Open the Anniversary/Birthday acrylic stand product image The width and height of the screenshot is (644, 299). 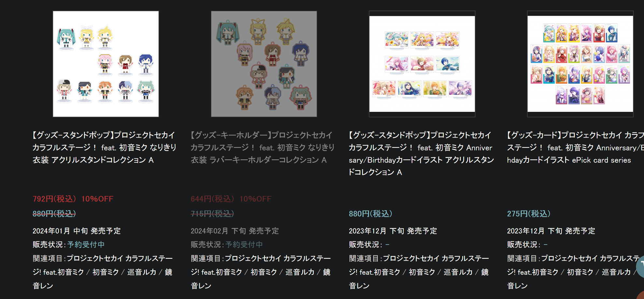click(422, 64)
